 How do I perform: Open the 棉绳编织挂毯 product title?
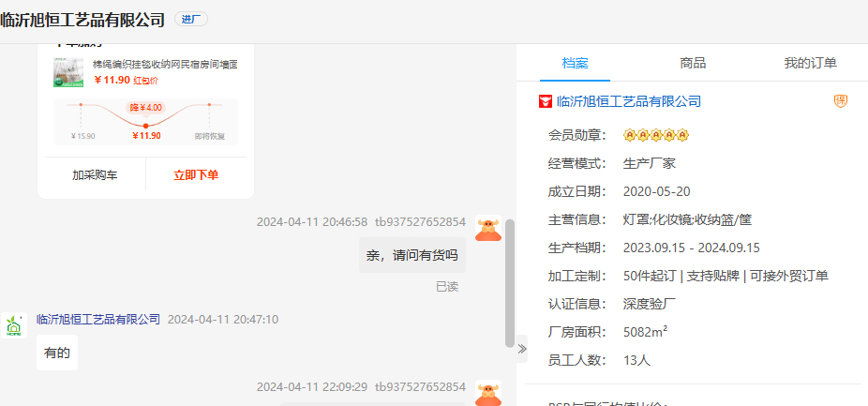point(165,65)
